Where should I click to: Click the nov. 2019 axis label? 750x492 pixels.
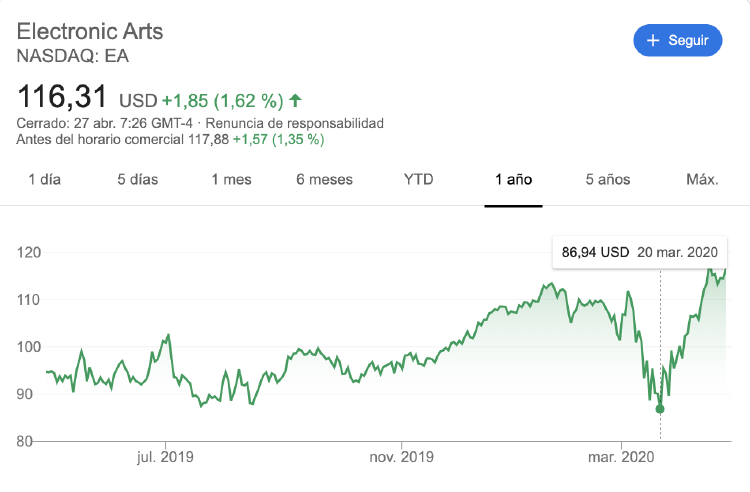401,457
